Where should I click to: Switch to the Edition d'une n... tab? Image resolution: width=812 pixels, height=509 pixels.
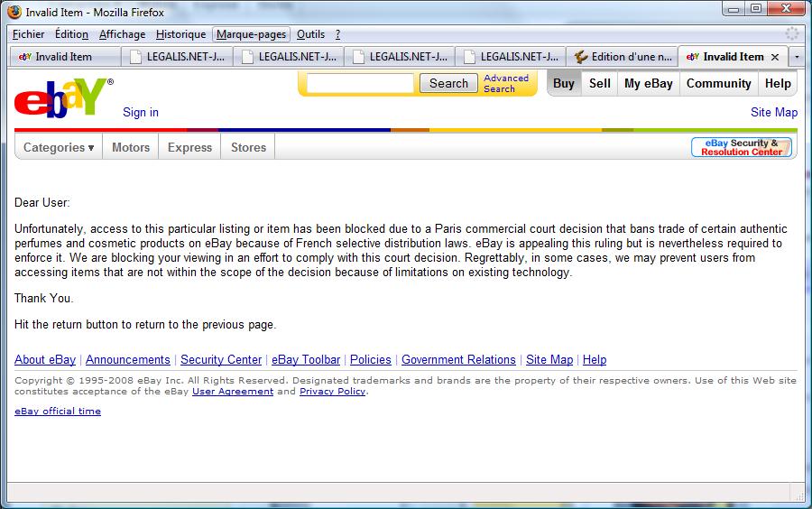click(x=623, y=57)
